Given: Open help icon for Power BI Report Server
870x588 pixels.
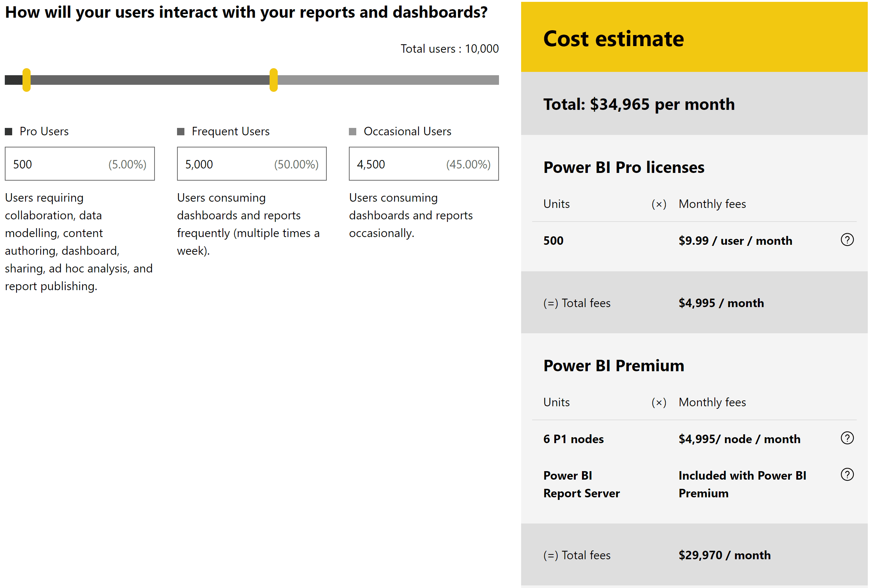Looking at the screenshot, I should [847, 474].
